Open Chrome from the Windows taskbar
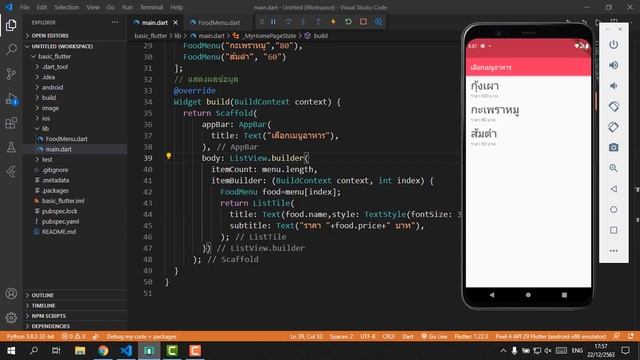The width and height of the screenshot is (640, 360). point(103,351)
